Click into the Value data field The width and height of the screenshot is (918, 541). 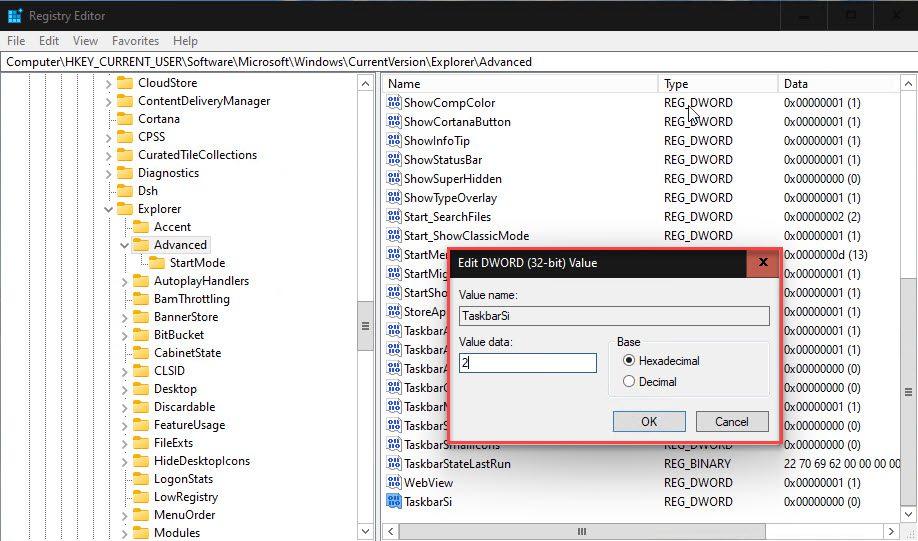click(x=527, y=363)
